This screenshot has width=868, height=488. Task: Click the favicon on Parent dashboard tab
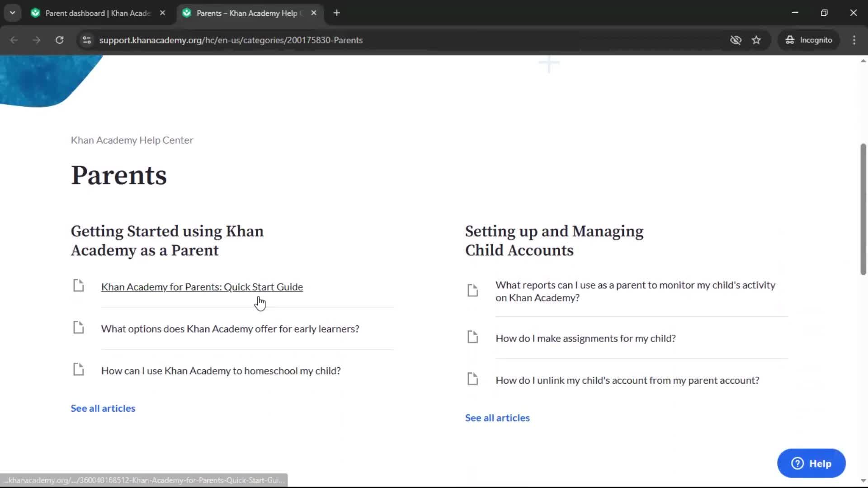pos(35,13)
